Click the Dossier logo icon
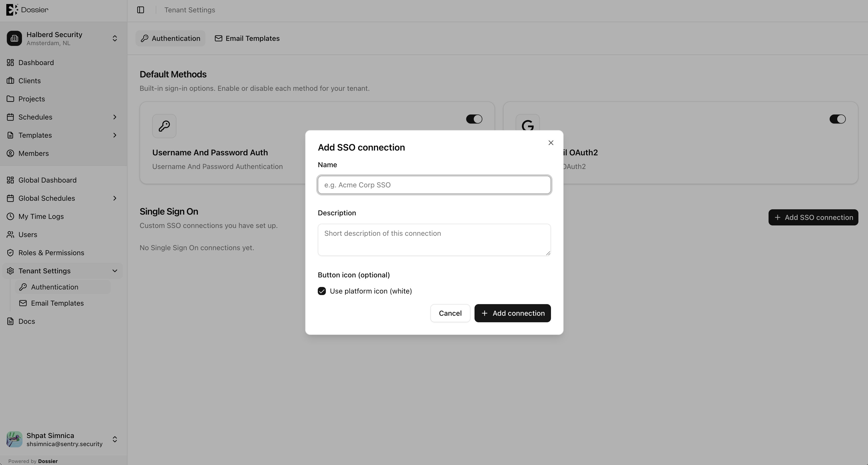Viewport: 868px width, 465px height. [12, 10]
